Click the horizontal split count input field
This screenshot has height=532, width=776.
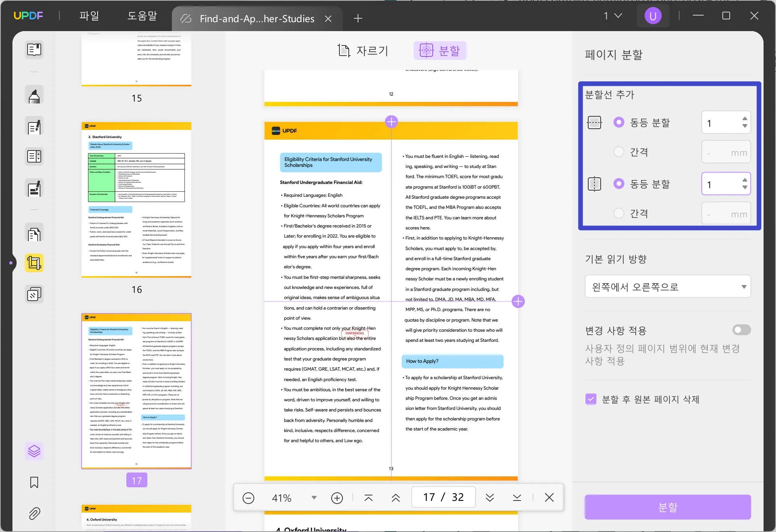coord(726,122)
